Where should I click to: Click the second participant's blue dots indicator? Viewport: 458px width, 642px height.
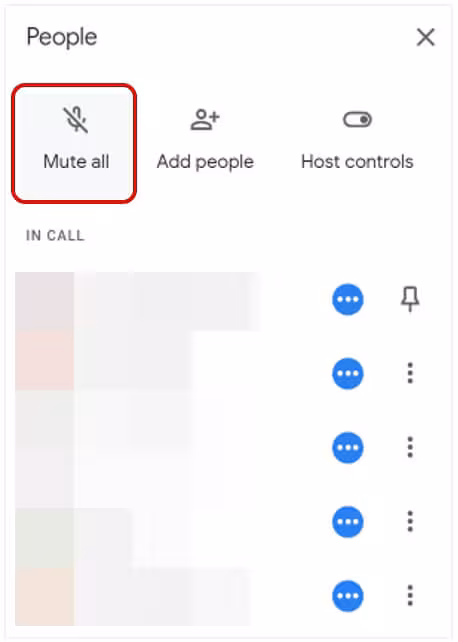tap(347, 373)
